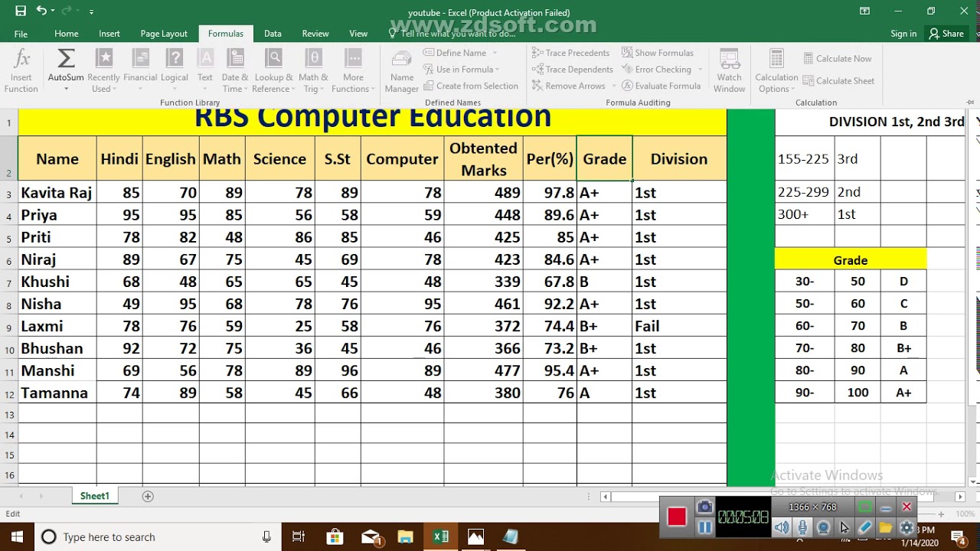Click the green capture region icon in the recorder
This screenshot has width=980, height=551.
tap(865, 507)
